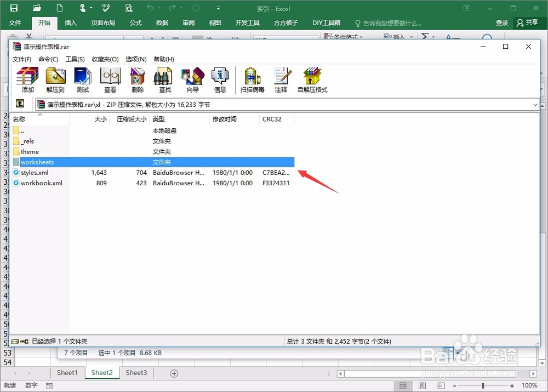The height and width of the screenshot is (392, 548).
Task: Click Excel Share (共享) button
Action: 527,22
